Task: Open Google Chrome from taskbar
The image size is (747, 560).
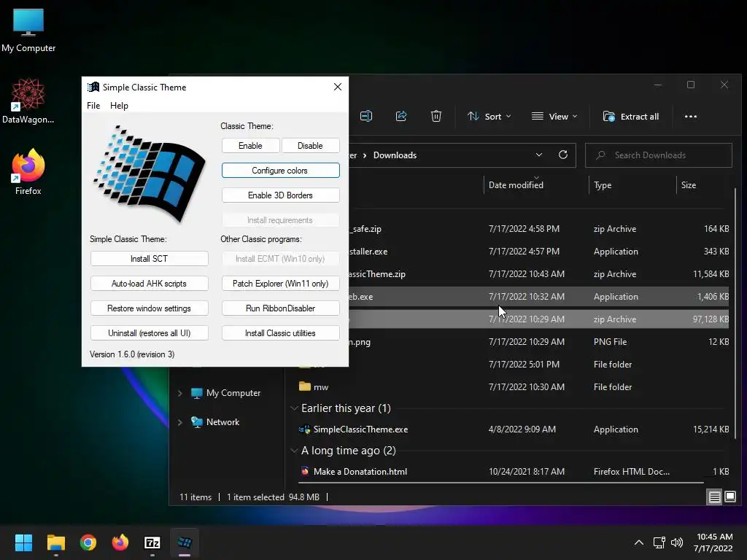Action: 88,542
